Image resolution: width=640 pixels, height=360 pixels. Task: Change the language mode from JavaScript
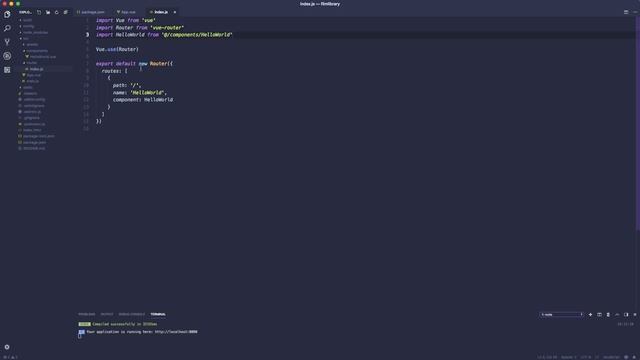click(612, 357)
